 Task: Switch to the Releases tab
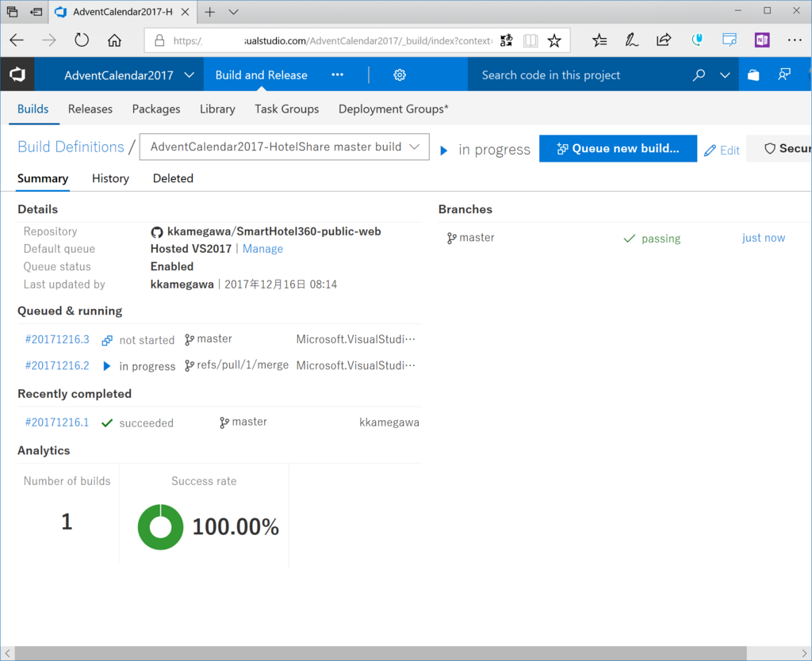pos(90,109)
